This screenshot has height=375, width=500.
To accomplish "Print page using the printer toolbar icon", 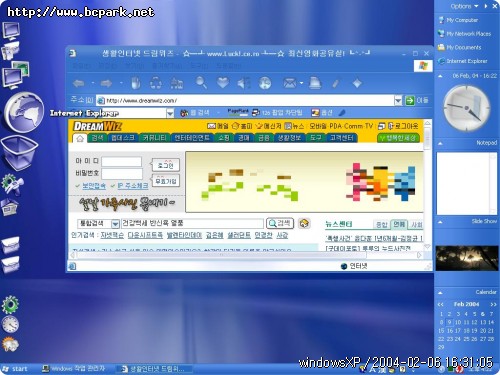I will coord(315,83).
